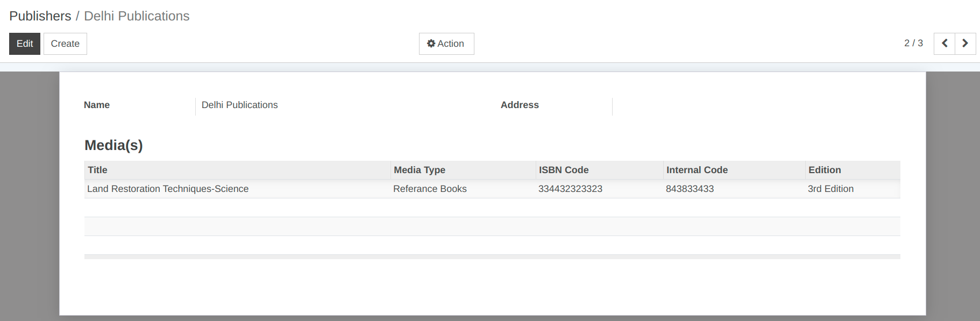Viewport: 980px width, 321px height.
Task: Click the Delhi Publications name field value
Action: coord(240,105)
